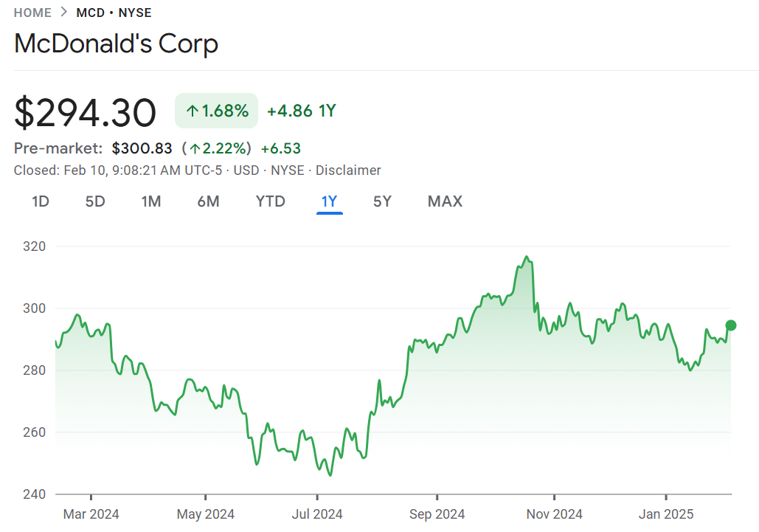Switch to the 6M range tab
759x532 pixels.
coord(208,201)
